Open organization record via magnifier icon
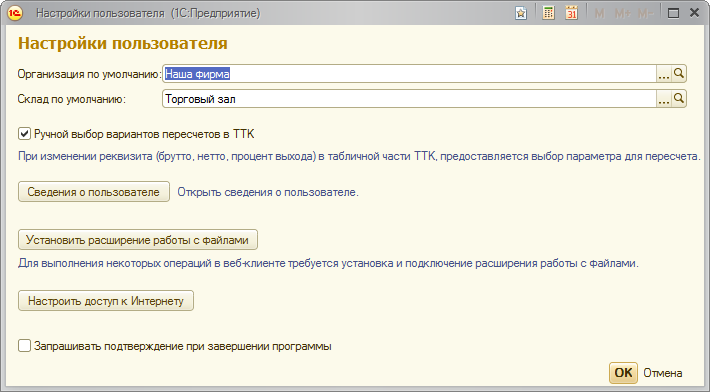Image resolution: width=710 pixels, height=392 pixels. (679, 73)
